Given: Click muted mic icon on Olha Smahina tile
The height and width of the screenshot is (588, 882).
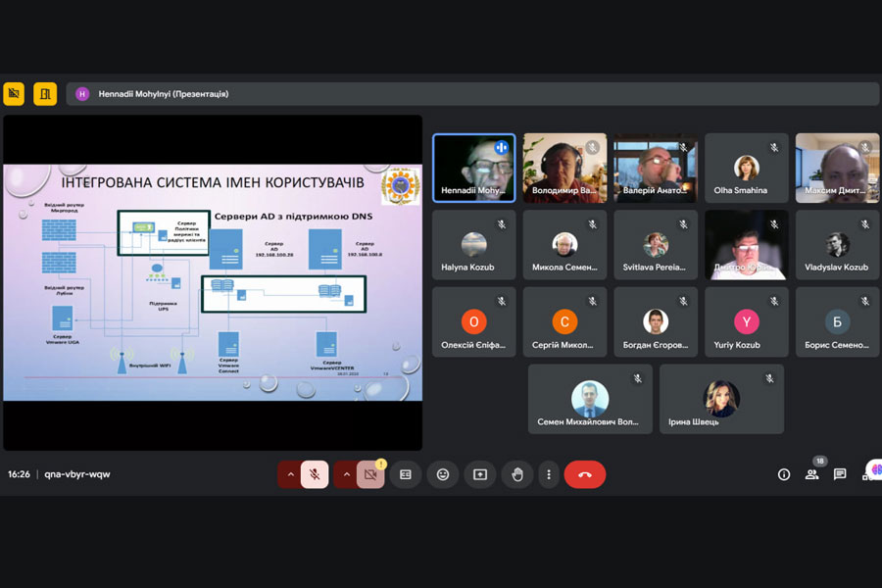Looking at the screenshot, I should [774, 147].
